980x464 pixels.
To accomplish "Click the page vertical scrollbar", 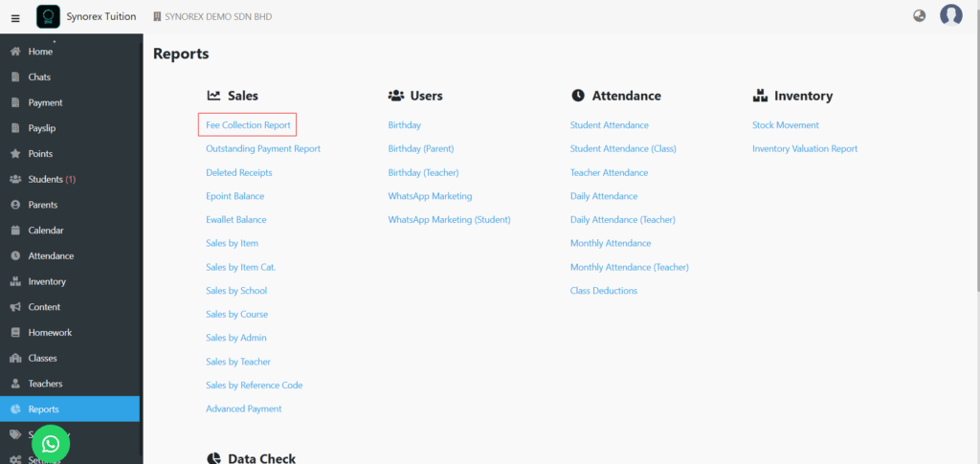I will pos(976,163).
